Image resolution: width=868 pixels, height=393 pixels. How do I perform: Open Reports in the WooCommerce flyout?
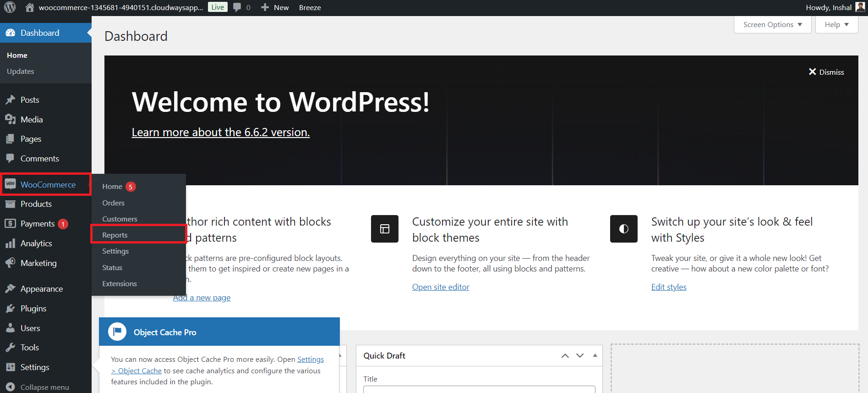pyautogui.click(x=115, y=235)
